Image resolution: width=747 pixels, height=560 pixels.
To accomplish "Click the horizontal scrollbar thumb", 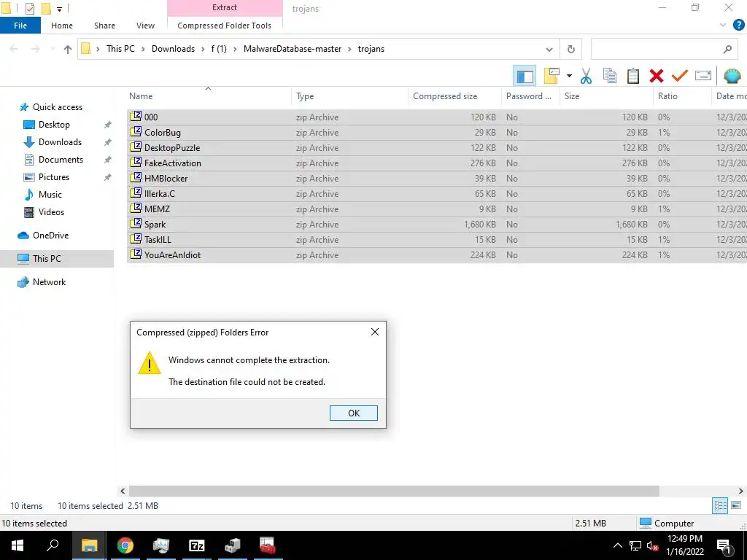I will 394,491.
